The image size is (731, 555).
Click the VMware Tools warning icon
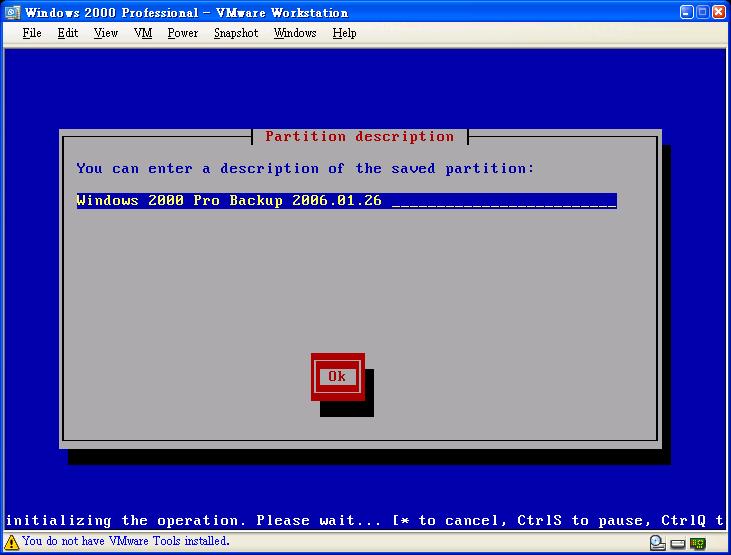click(x=11, y=542)
